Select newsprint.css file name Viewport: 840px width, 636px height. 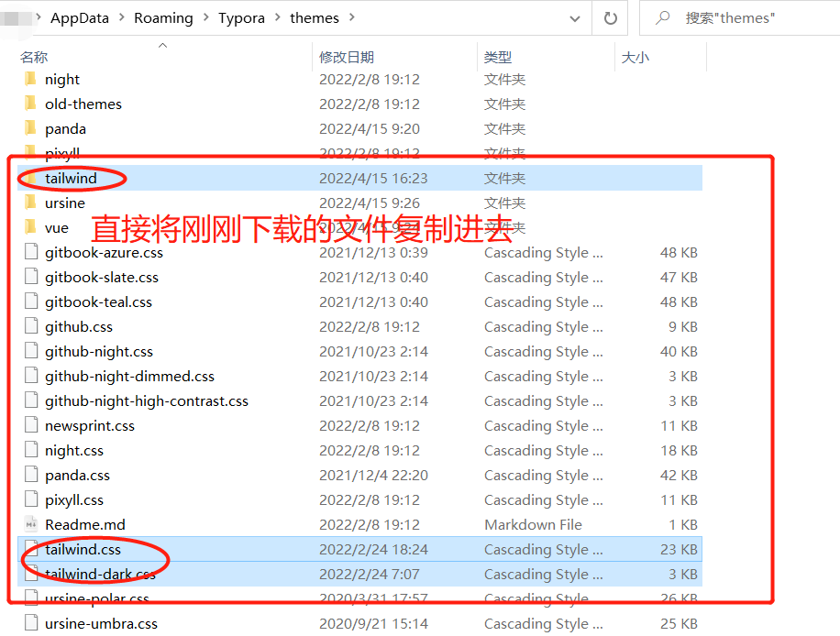[x=90, y=426]
